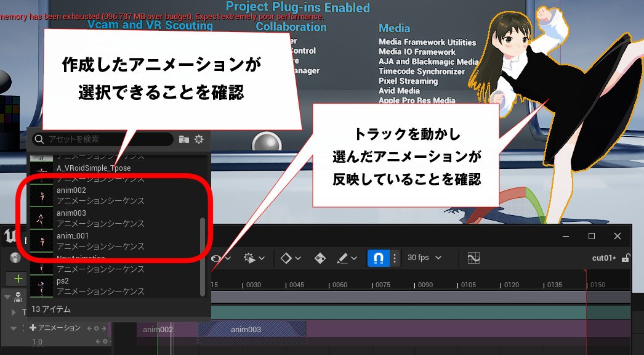Open the pencil edit options dropdown

click(347, 258)
